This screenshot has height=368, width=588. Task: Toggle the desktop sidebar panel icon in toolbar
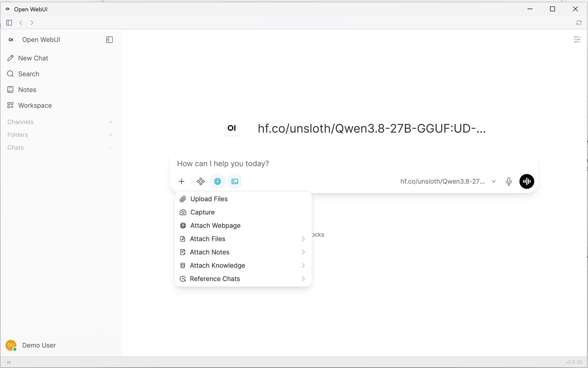click(9, 23)
